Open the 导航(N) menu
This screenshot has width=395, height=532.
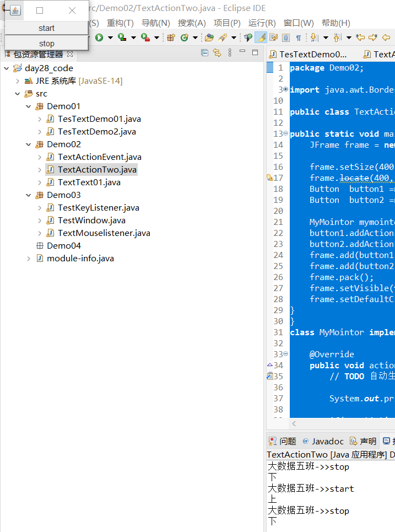tap(155, 23)
